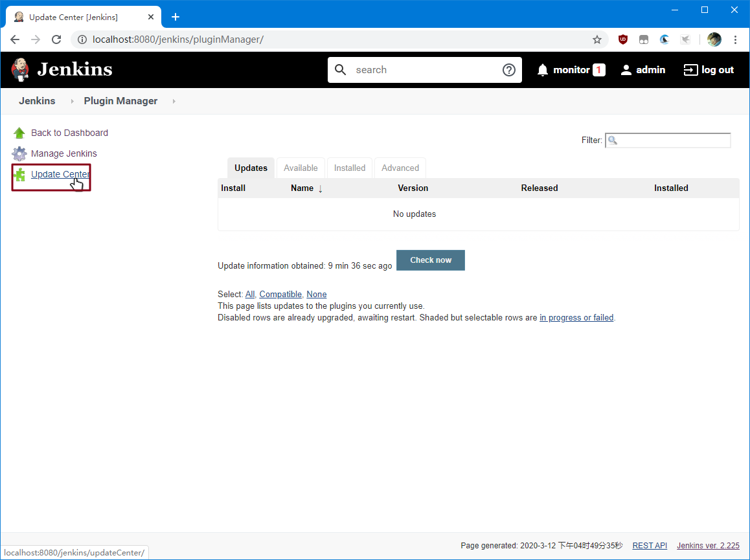Expand the Plugin Manager breadcrumb arrow
750x560 pixels.
pyautogui.click(x=174, y=101)
